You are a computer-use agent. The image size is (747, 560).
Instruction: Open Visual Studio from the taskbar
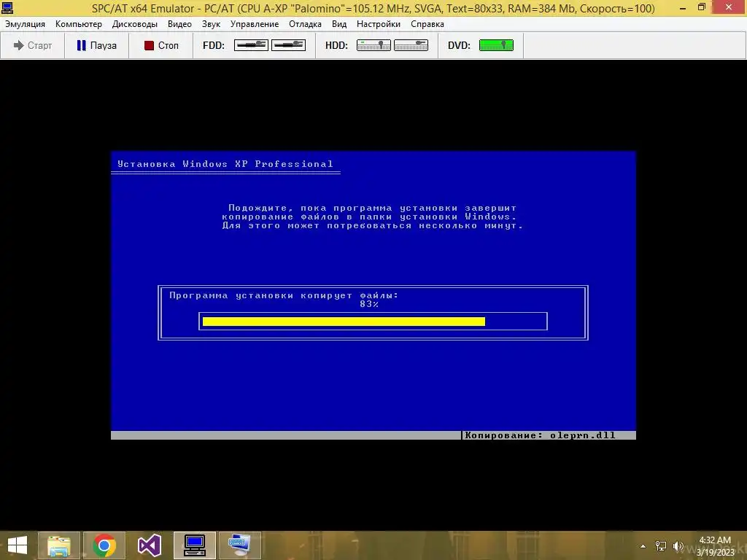tap(150, 545)
